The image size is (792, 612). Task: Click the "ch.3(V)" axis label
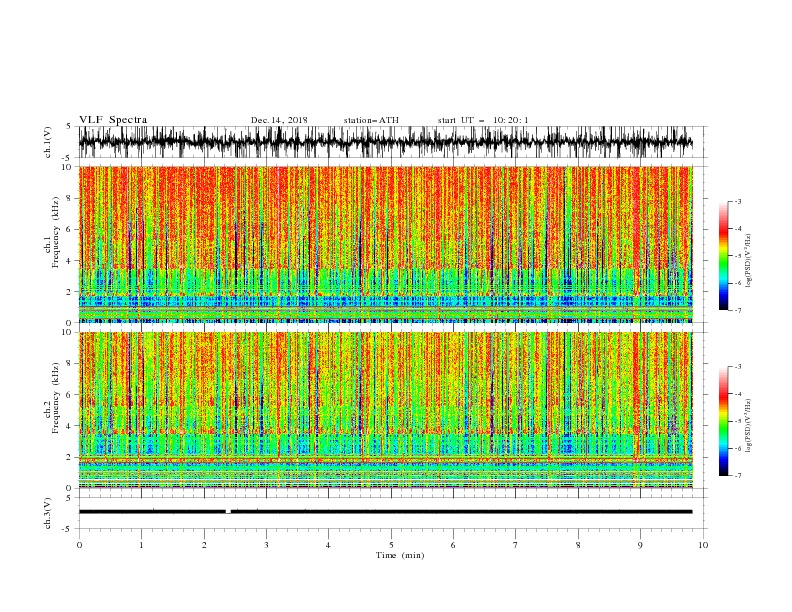[x=48, y=513]
